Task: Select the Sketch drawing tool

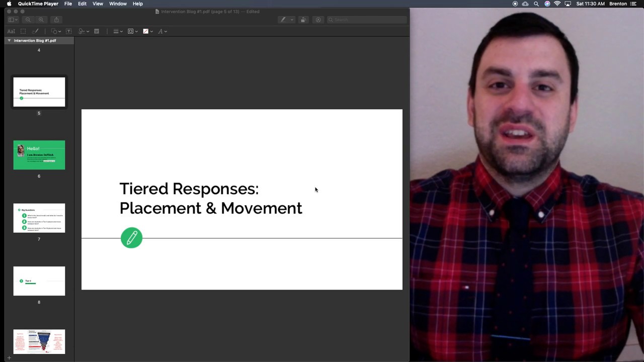Action: pos(35,31)
